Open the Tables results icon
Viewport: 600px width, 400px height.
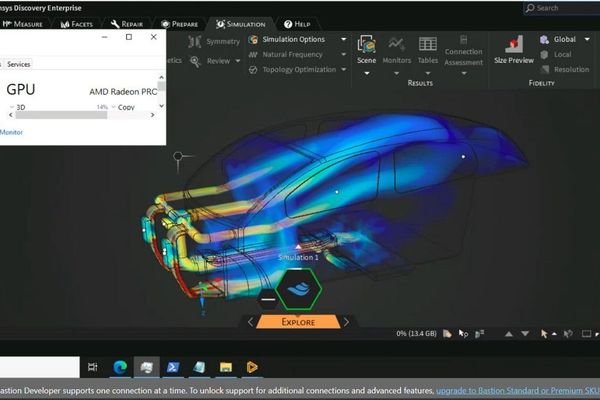click(x=428, y=44)
